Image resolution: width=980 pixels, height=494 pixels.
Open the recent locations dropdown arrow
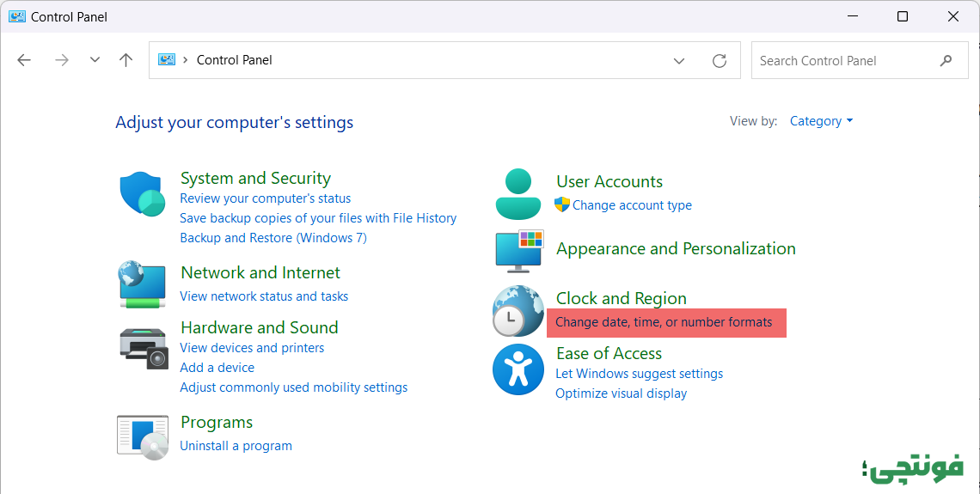tap(95, 60)
